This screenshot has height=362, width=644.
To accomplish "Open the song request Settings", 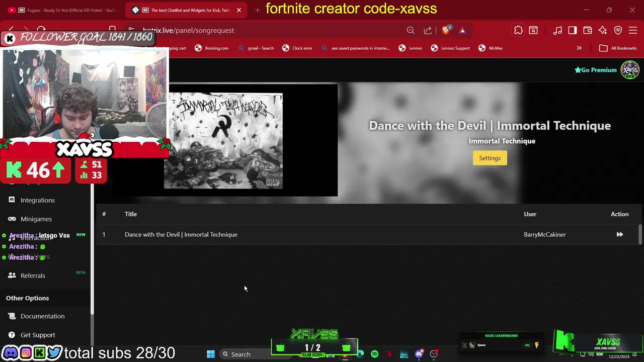I will pos(490,158).
